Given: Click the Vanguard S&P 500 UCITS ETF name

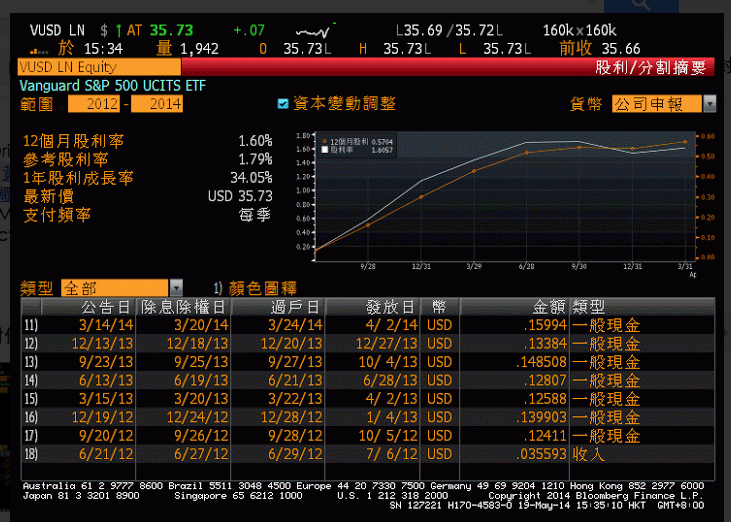Looking at the screenshot, I should (112, 86).
